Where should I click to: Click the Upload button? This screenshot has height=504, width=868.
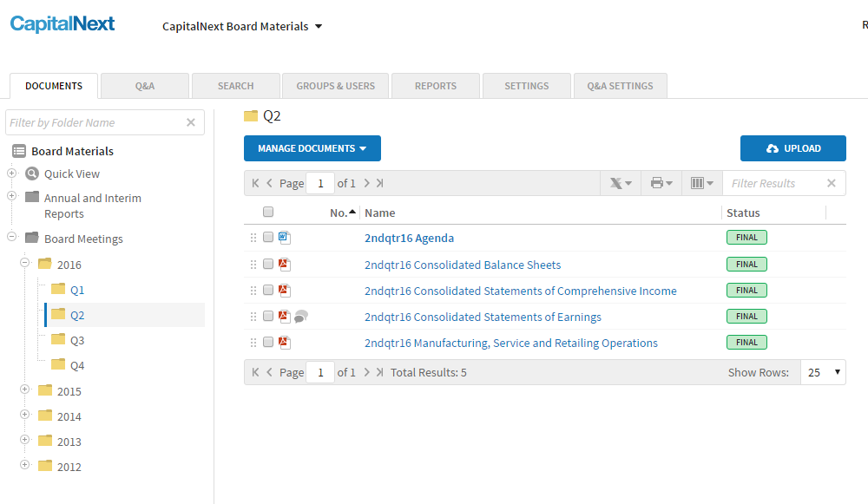click(x=792, y=148)
